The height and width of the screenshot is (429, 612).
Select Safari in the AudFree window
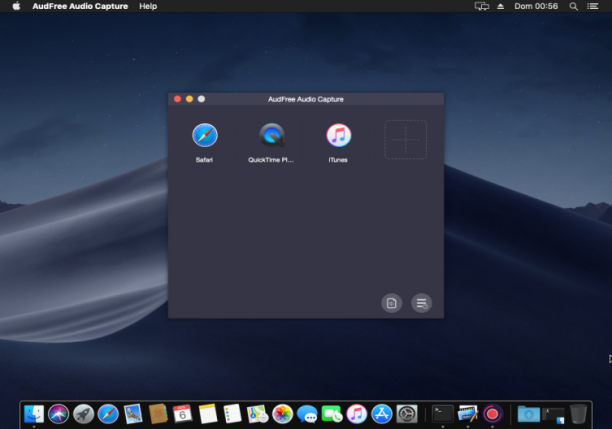tap(205, 135)
